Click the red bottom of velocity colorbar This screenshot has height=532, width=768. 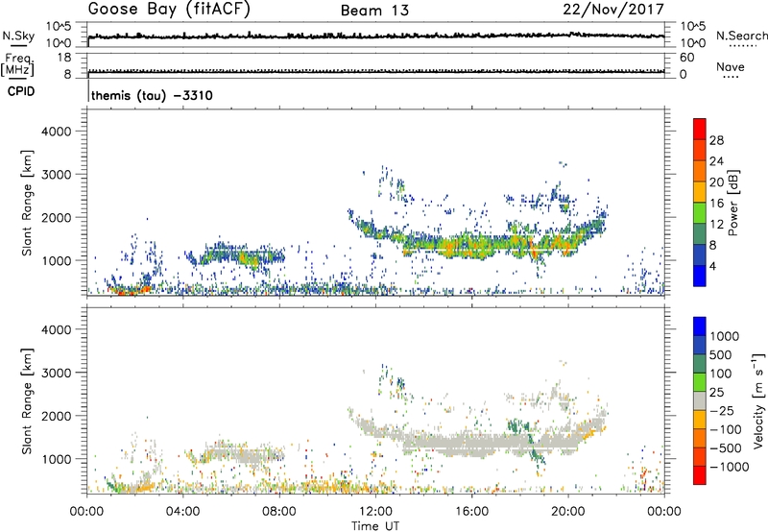(x=700, y=475)
